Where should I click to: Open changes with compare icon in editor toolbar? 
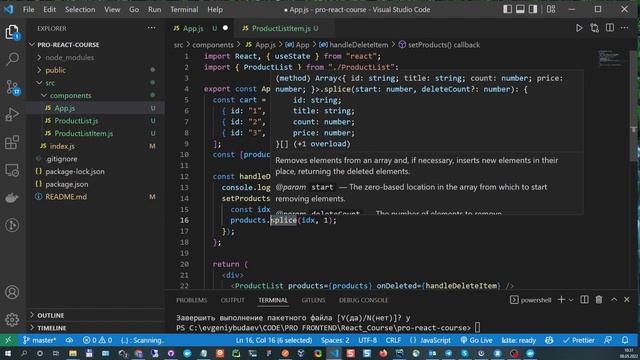tap(594, 28)
